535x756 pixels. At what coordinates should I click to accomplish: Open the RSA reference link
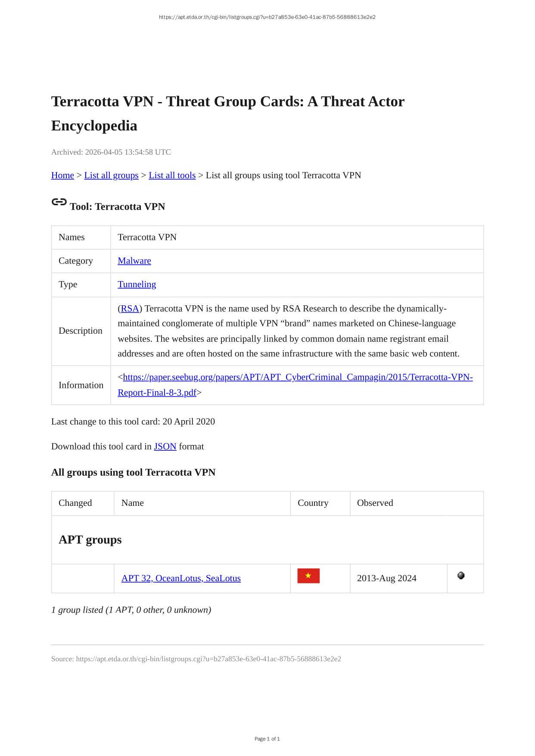[x=130, y=309]
